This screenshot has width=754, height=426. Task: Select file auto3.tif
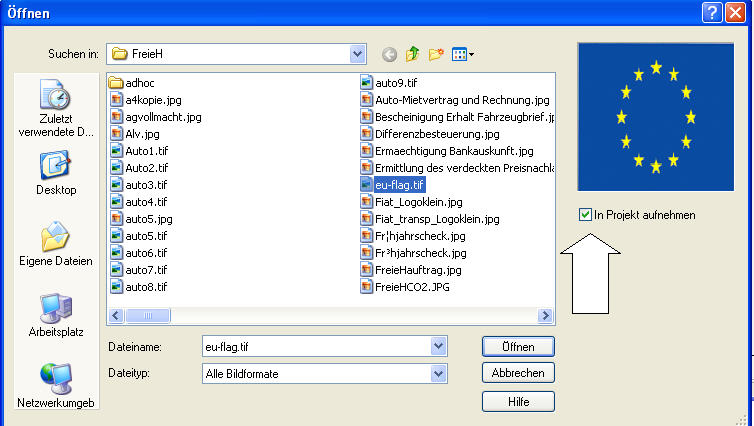(139, 185)
